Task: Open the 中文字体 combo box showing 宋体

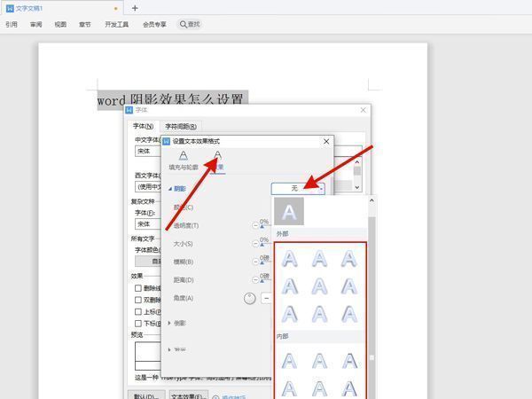Action: (148, 151)
